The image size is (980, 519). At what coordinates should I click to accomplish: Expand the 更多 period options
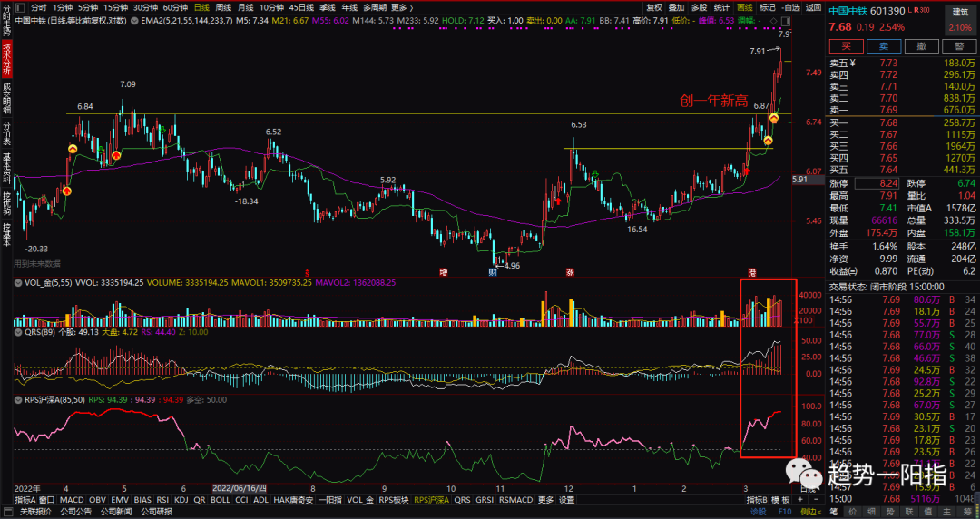pyautogui.click(x=403, y=7)
